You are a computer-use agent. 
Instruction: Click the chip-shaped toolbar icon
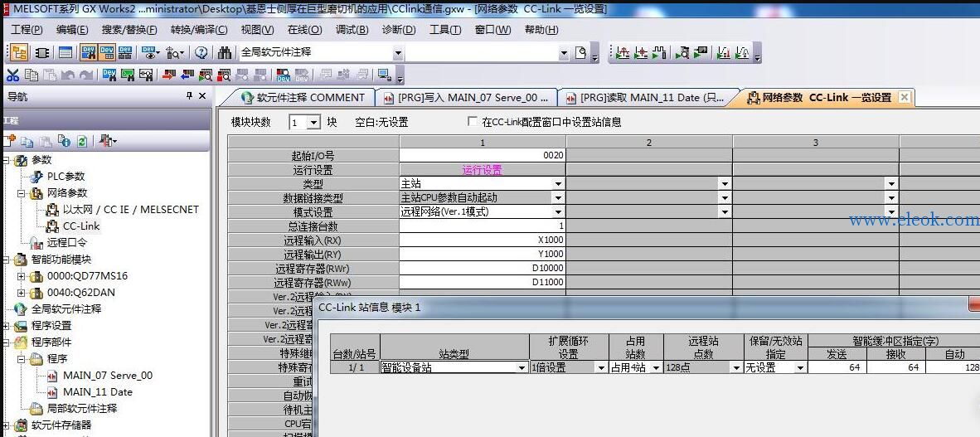(42, 52)
